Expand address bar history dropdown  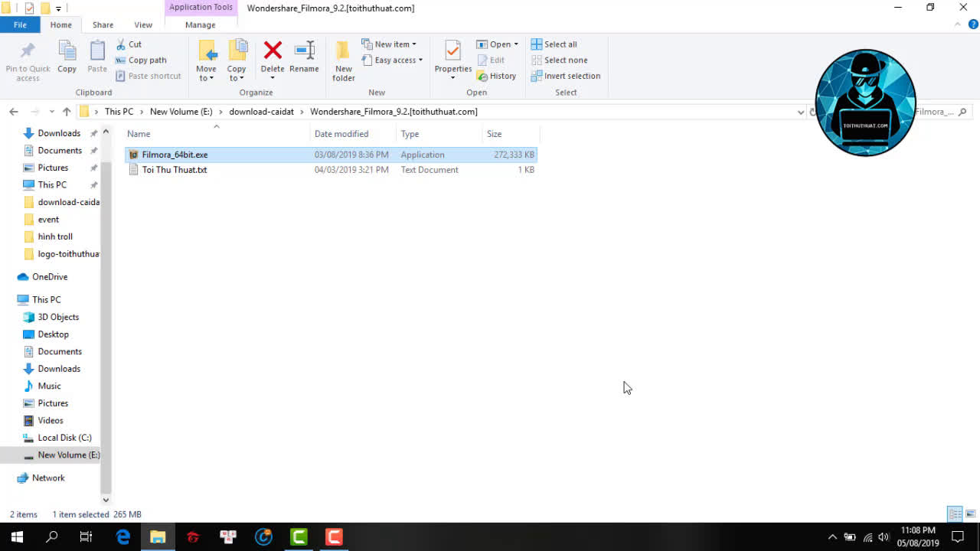(801, 112)
